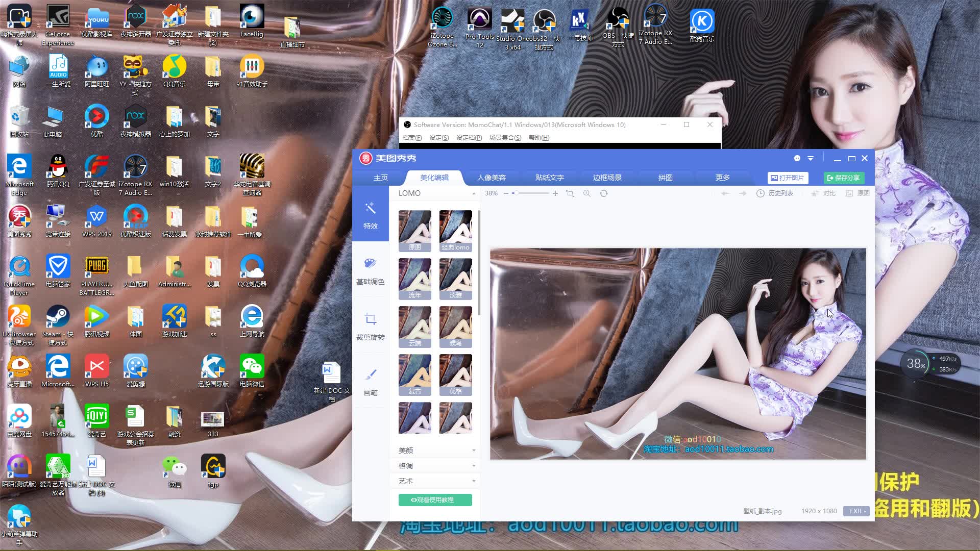Open the EXIF info dropdown
Screen dimensions: 980x551
click(x=856, y=511)
